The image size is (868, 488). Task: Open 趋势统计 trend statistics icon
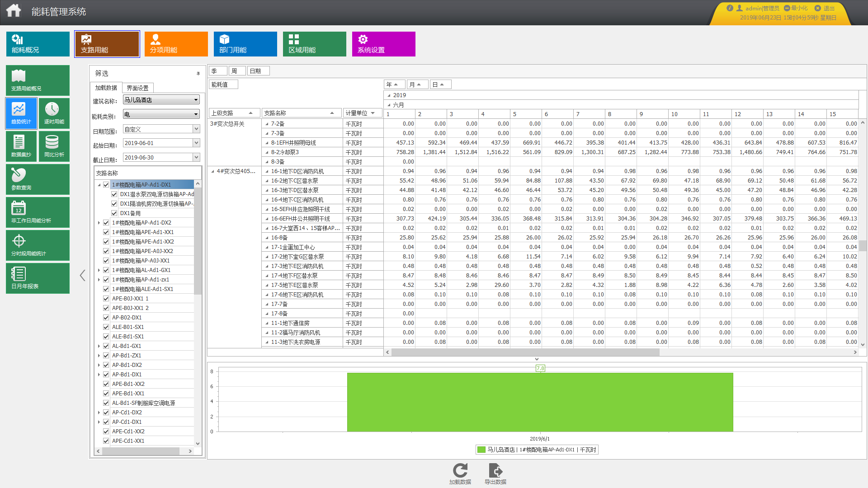[19, 109]
